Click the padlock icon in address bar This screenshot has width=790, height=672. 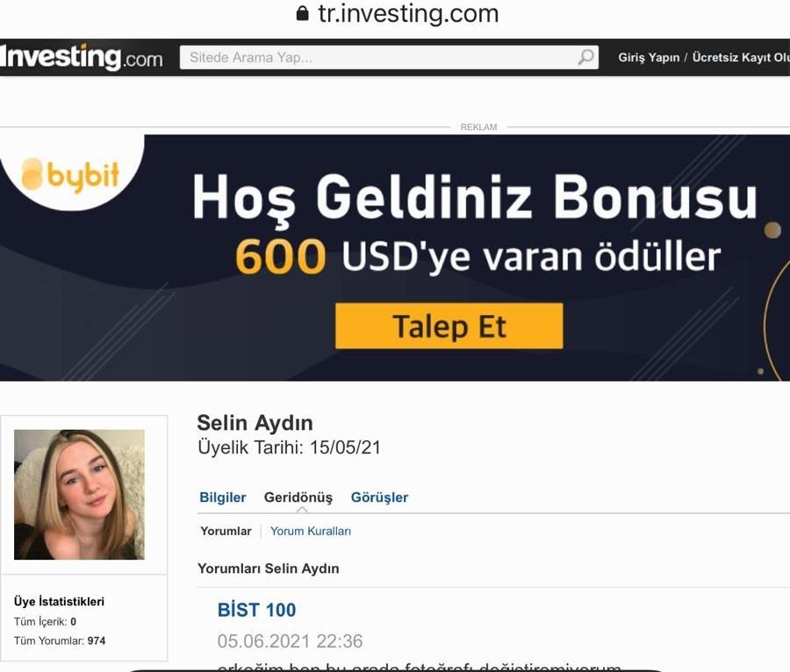pos(302,13)
